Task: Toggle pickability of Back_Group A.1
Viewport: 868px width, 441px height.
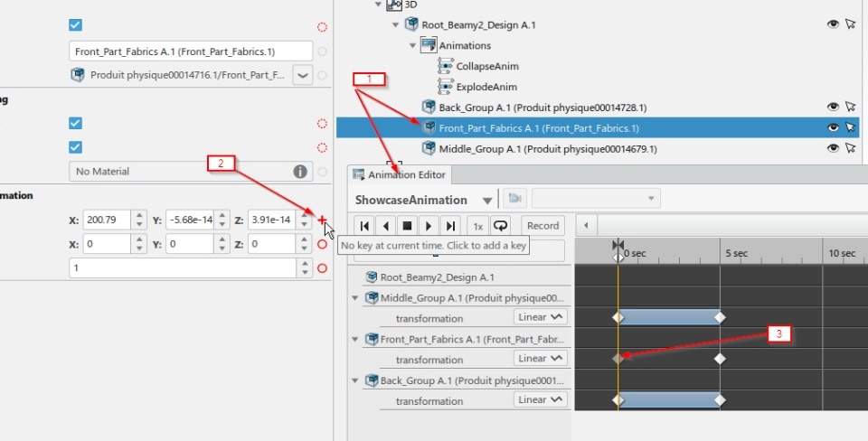Action: pos(851,108)
